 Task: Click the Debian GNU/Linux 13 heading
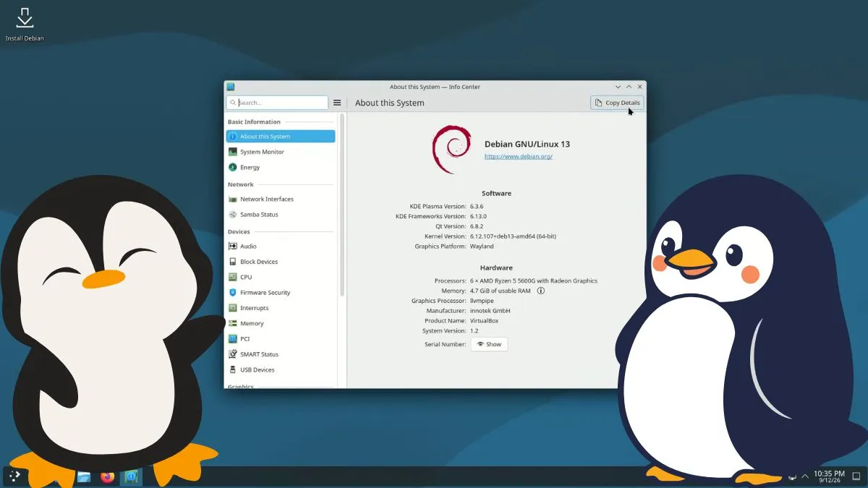tap(527, 144)
